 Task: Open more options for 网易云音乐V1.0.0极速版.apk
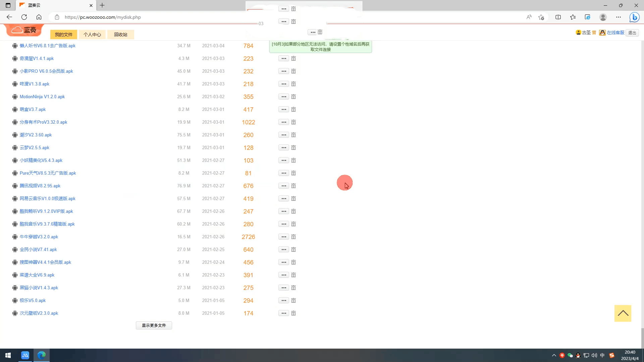(284, 198)
